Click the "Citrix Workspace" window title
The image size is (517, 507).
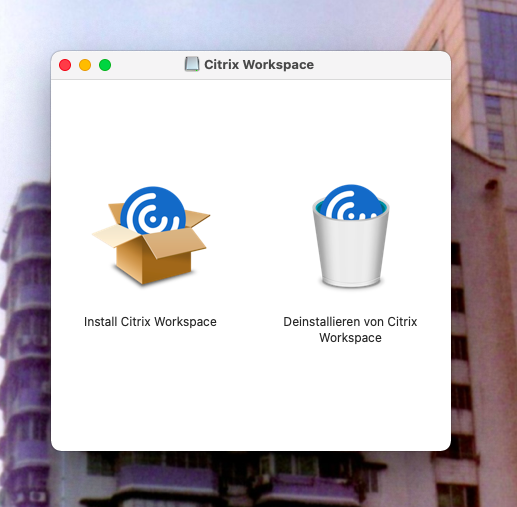[x=259, y=65]
